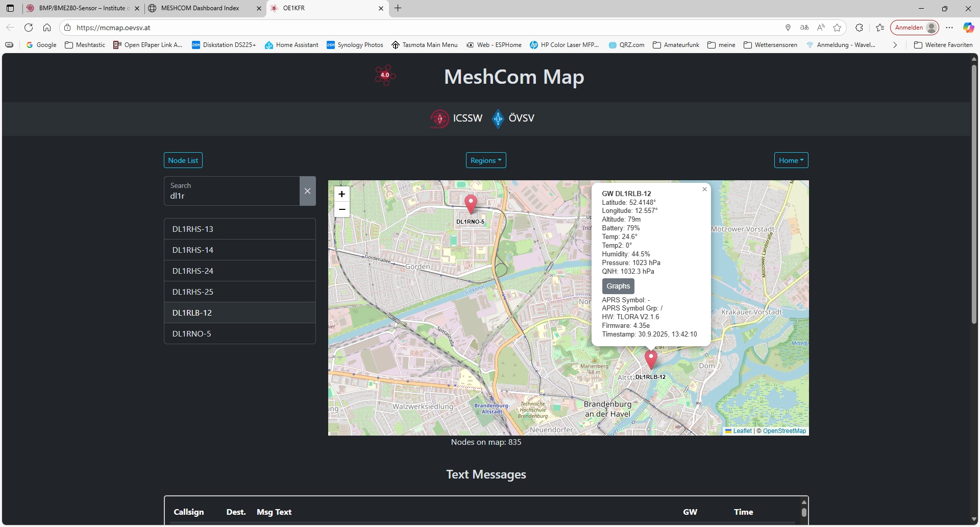Switch to BMP/BME280-Sensor tab

click(82, 8)
